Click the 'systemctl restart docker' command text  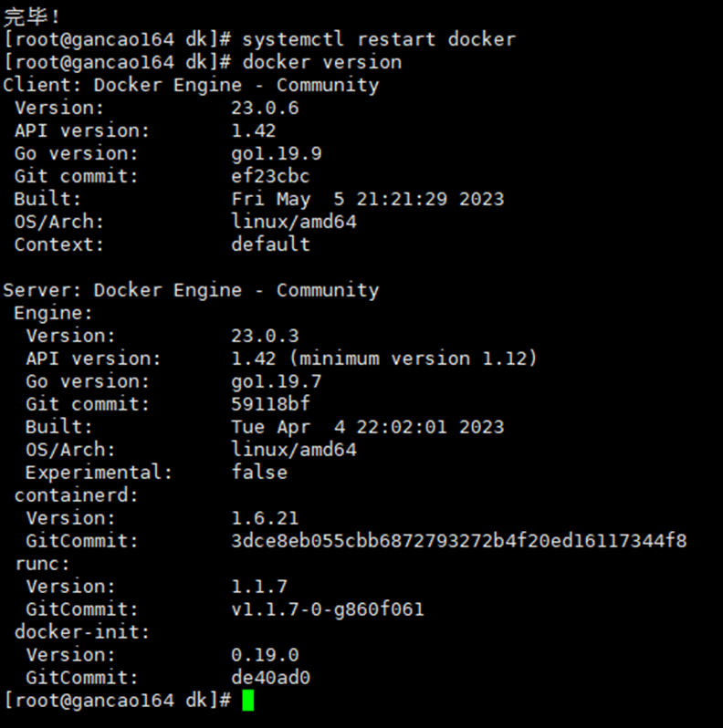[x=379, y=39]
